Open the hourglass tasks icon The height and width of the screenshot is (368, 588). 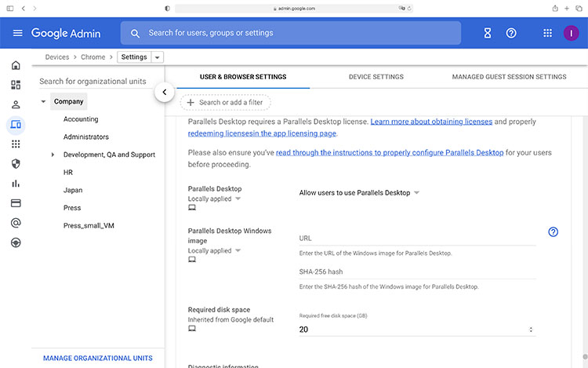[488, 33]
